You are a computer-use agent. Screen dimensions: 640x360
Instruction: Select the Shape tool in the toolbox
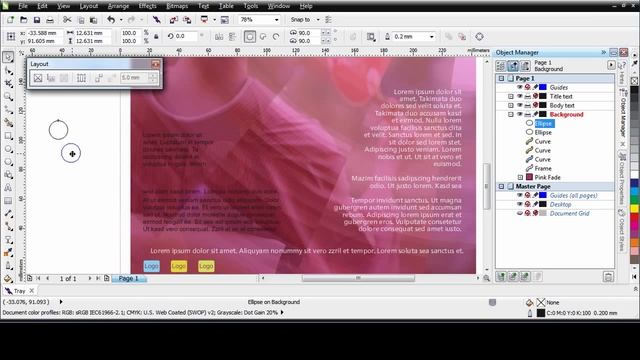coord(8,71)
